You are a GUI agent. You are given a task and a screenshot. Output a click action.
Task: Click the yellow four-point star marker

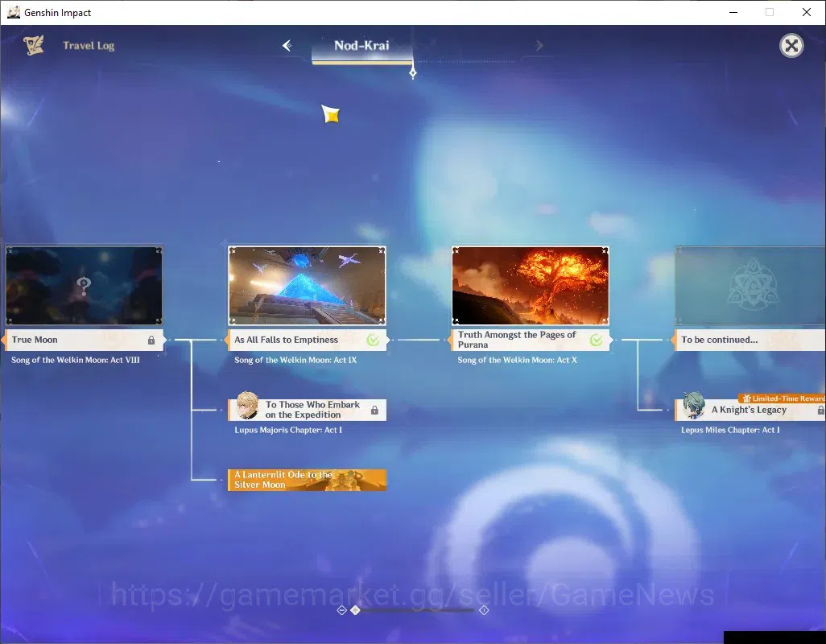331,114
